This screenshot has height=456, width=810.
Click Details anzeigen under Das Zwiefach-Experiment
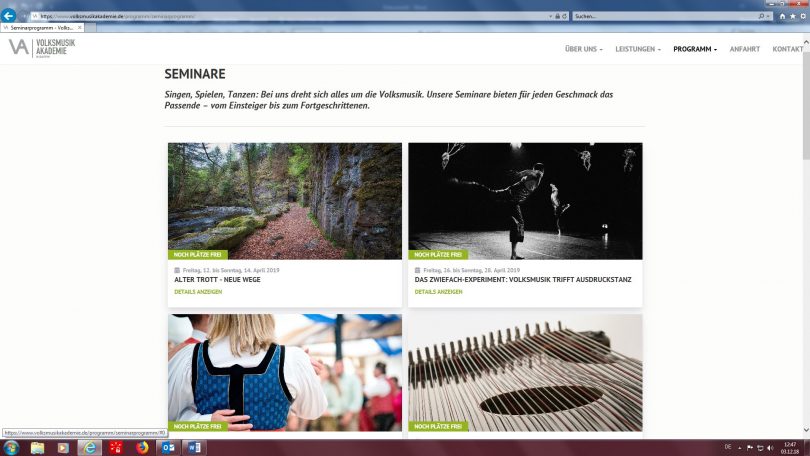click(x=438, y=292)
